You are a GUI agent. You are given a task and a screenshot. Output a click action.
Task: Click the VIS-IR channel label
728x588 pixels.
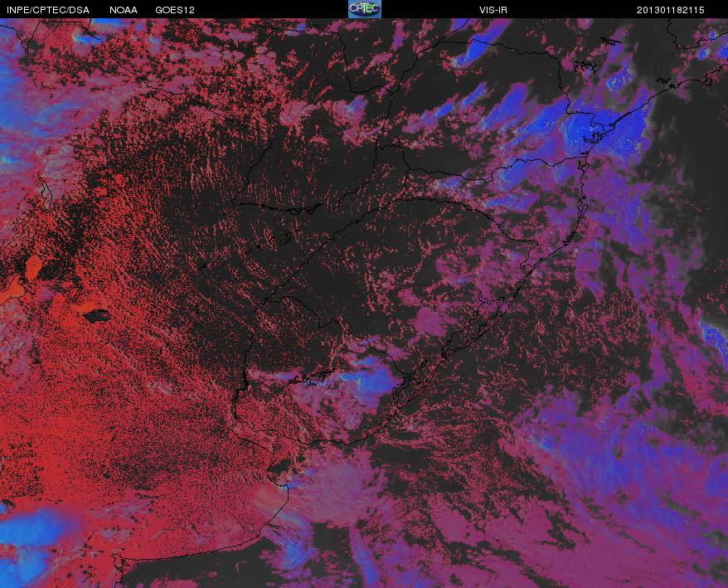[493, 10]
